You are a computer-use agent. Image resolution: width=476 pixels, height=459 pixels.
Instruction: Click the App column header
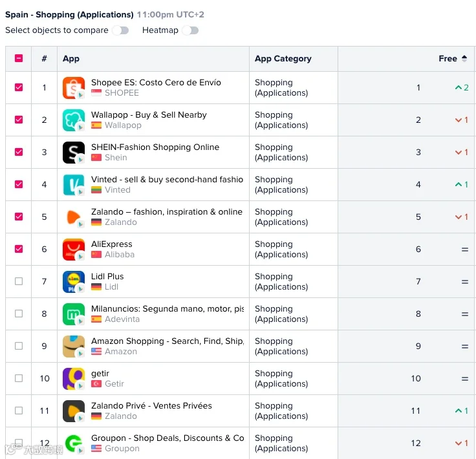[71, 59]
